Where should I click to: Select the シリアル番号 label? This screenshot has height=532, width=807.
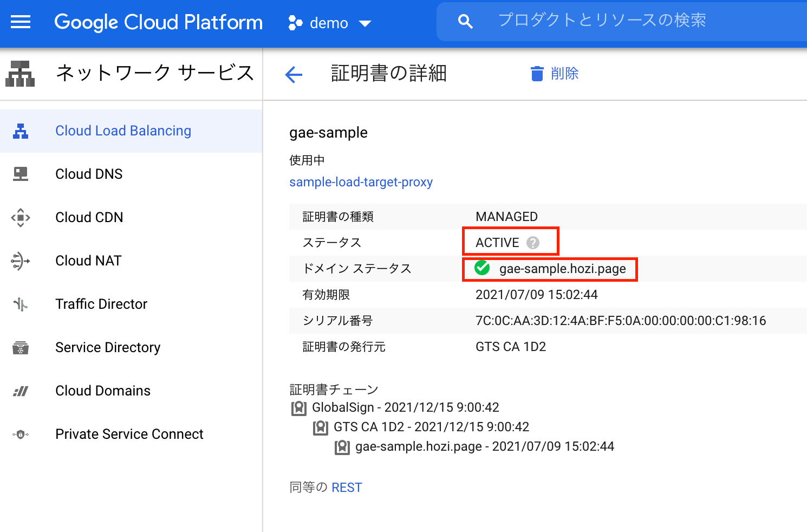(x=337, y=321)
